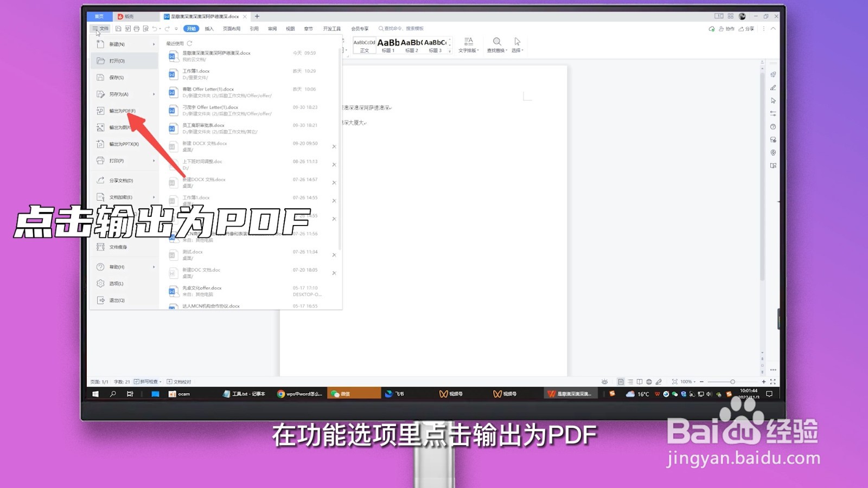Viewport: 868px width, 488px height.
Task: Toggle eye-protection mode in the status bar
Action: (x=605, y=381)
